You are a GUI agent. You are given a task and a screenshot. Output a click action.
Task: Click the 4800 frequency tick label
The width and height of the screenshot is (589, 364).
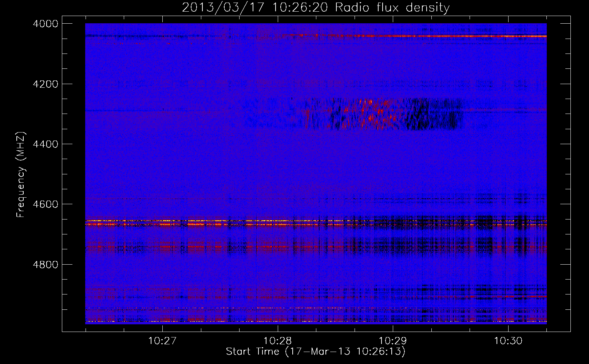click(x=46, y=264)
